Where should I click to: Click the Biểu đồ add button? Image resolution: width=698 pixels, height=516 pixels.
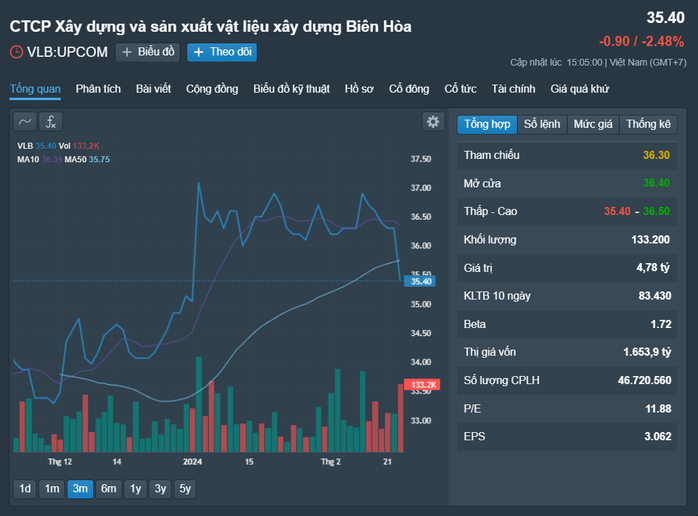pyautogui.click(x=148, y=52)
